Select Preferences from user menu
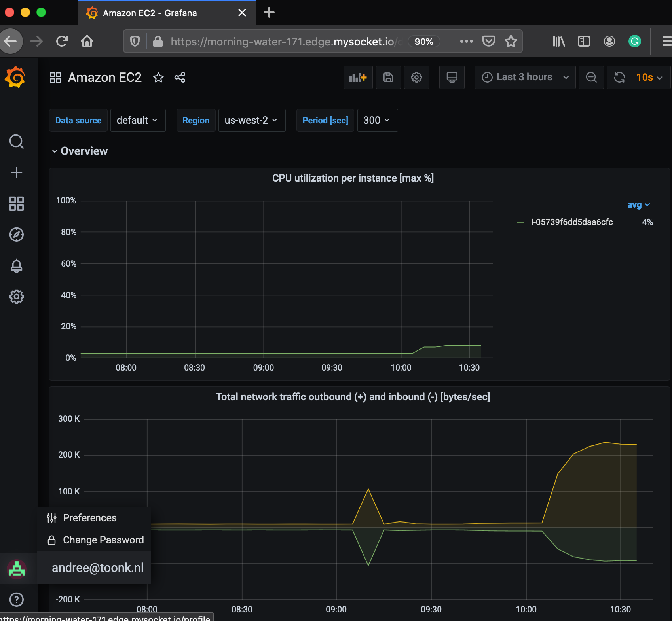 pos(94,518)
